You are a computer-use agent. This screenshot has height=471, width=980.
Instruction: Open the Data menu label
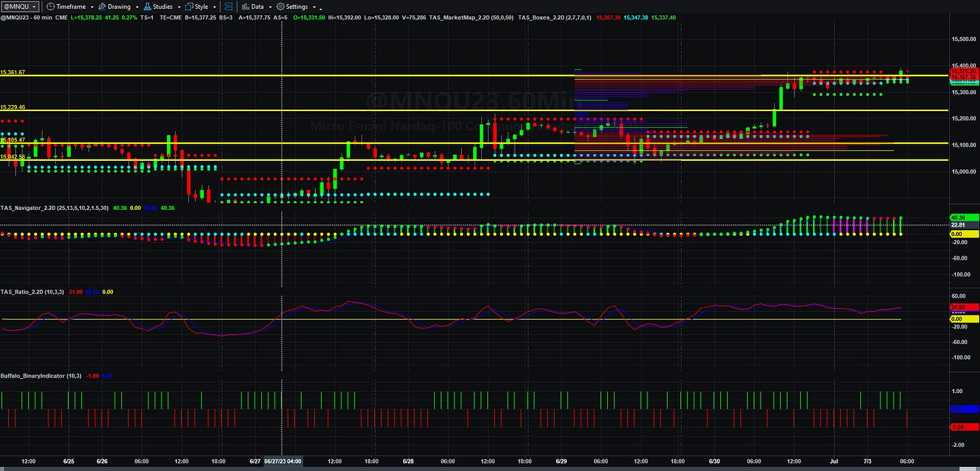pos(257,7)
